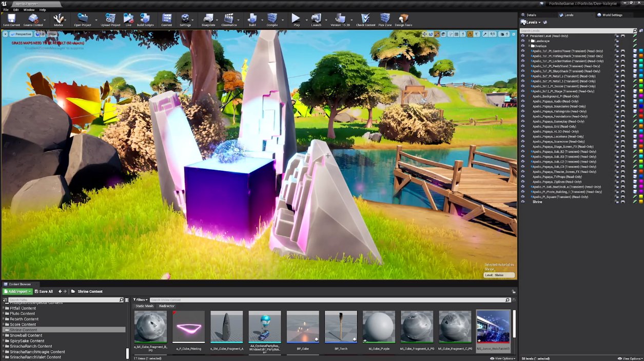The image size is (644, 361).
Task: Open the Cinematics toolbar icon
Action: [229, 20]
